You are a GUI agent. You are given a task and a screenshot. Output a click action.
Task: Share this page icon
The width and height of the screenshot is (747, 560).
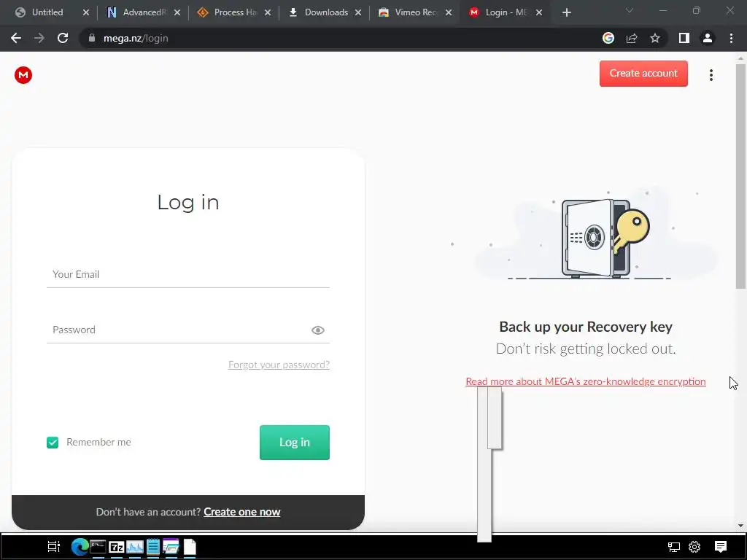[x=632, y=38]
